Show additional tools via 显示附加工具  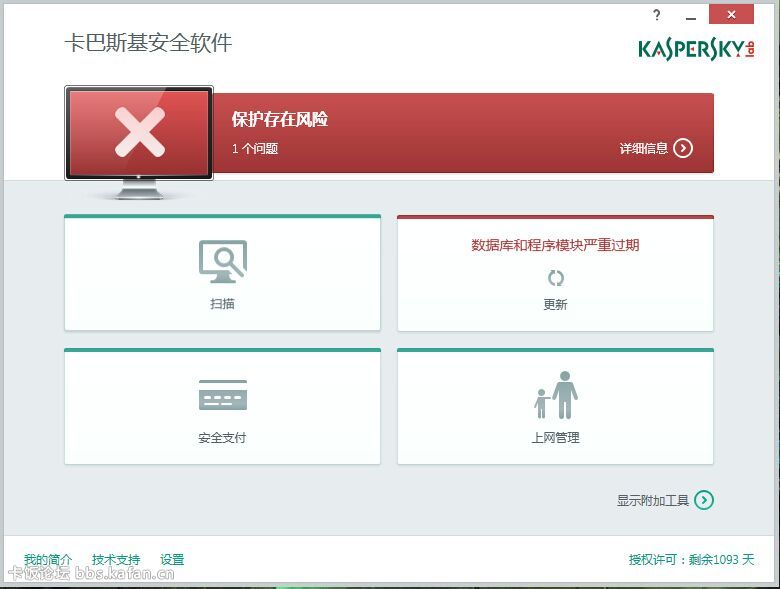coord(653,500)
